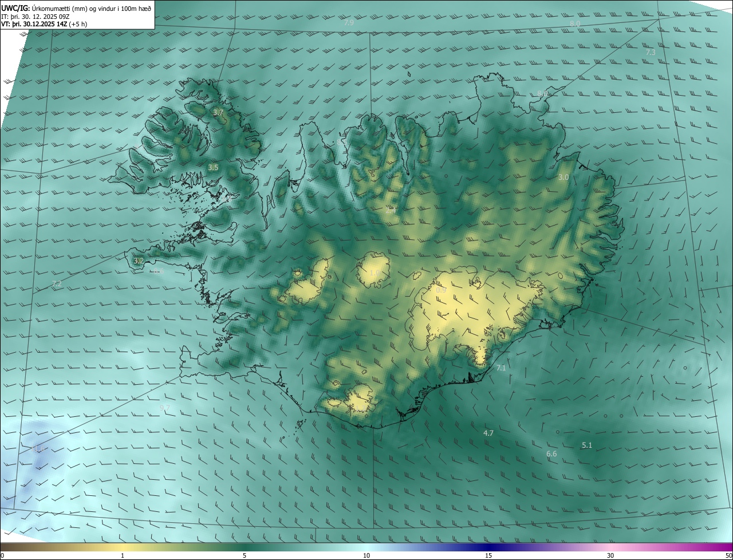
Task: Click the 3.5 value label
Action: click(213, 168)
